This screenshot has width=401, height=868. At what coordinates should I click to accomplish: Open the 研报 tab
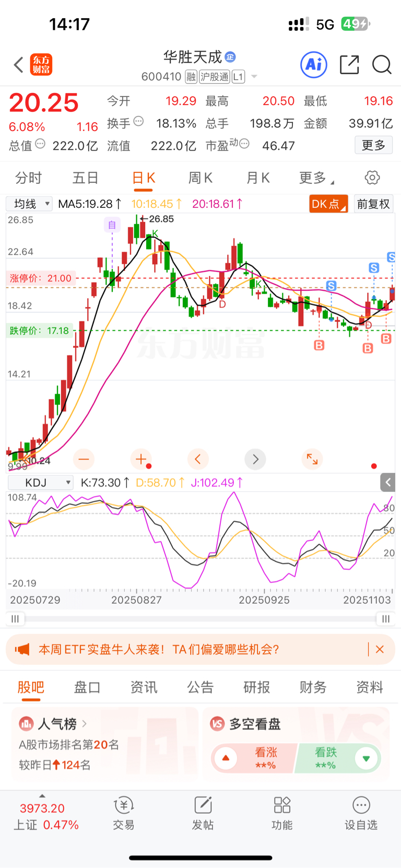tap(257, 687)
